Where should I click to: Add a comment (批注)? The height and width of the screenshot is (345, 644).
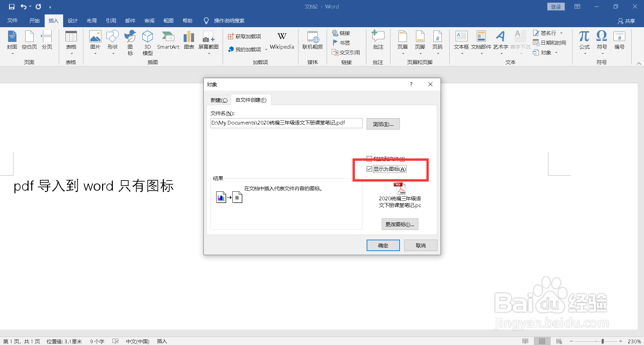click(378, 40)
